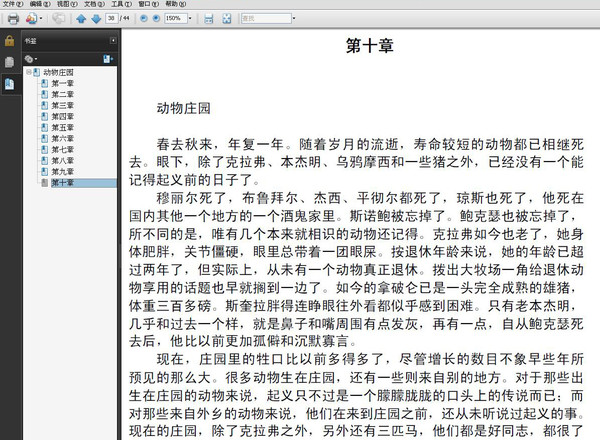Click the 查找 find text box
The height and width of the screenshot is (440, 600).
pyautogui.click(x=266, y=18)
